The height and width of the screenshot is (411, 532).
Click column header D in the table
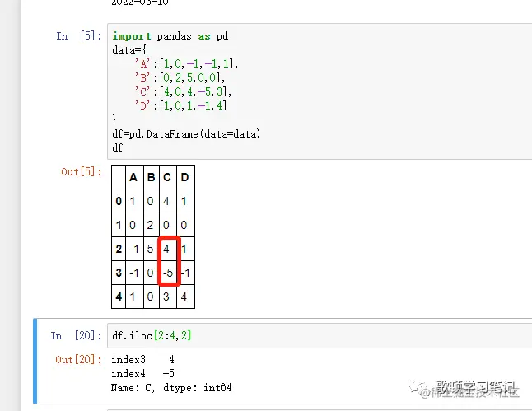(185, 177)
